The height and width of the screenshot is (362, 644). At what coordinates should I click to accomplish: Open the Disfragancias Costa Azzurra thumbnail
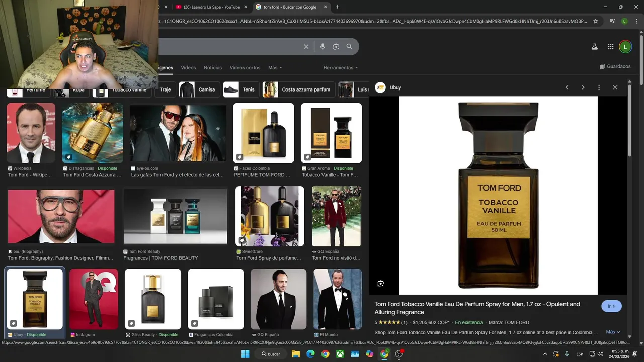(93, 133)
